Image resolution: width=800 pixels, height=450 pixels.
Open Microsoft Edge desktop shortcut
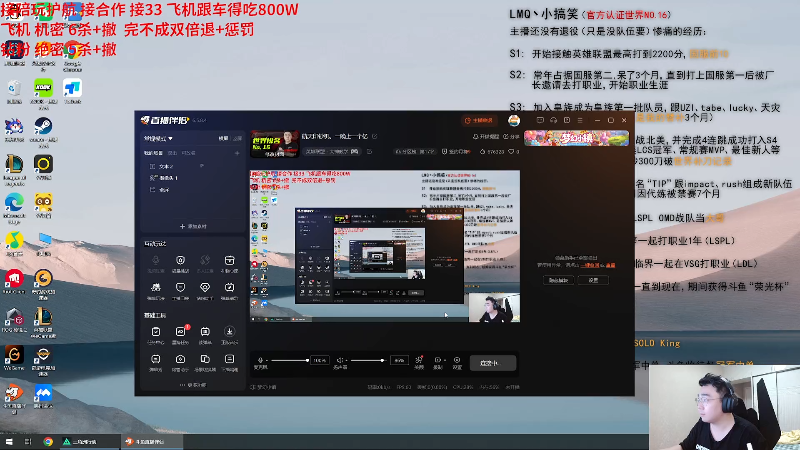(14, 209)
